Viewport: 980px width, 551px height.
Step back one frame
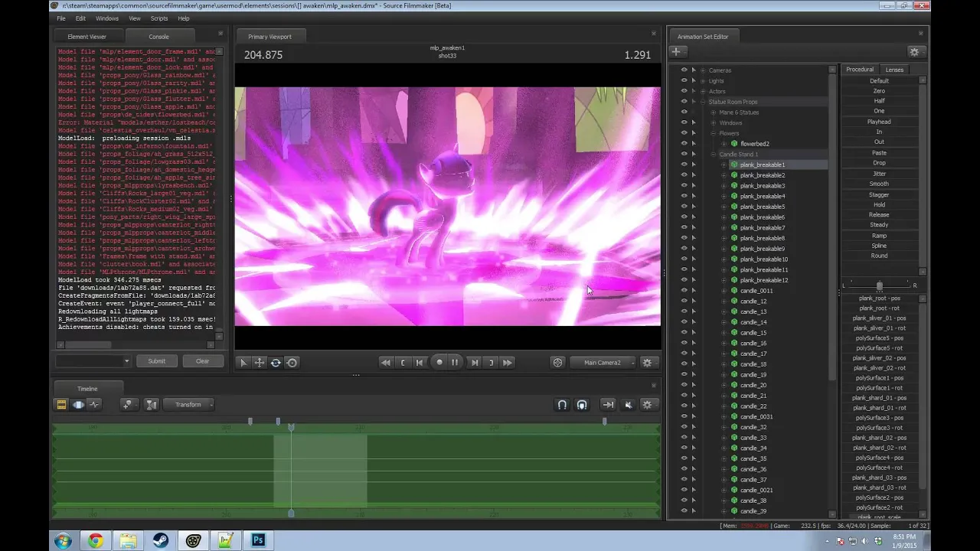coord(420,363)
